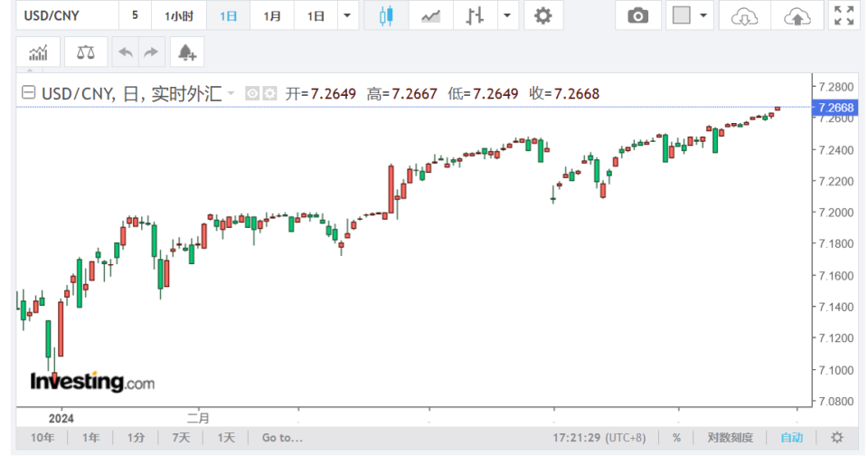Viewport: 868px width, 456px height.
Task: Click the 7.2800 price axis label
Action: click(x=835, y=87)
